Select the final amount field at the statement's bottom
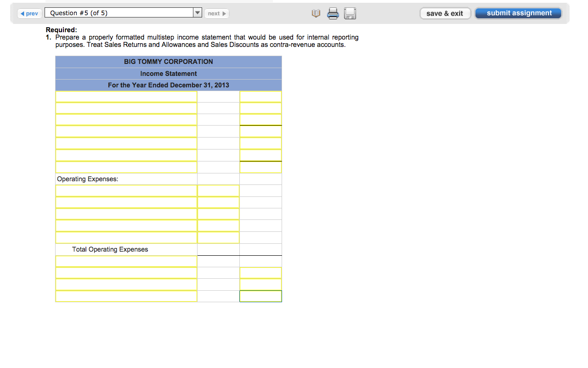The height and width of the screenshot is (368, 588). pos(260,296)
